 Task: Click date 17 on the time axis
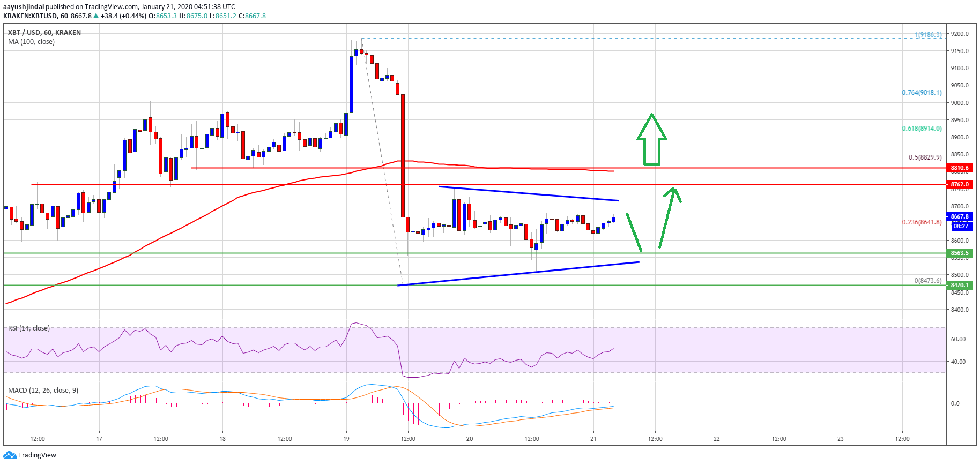point(99,439)
